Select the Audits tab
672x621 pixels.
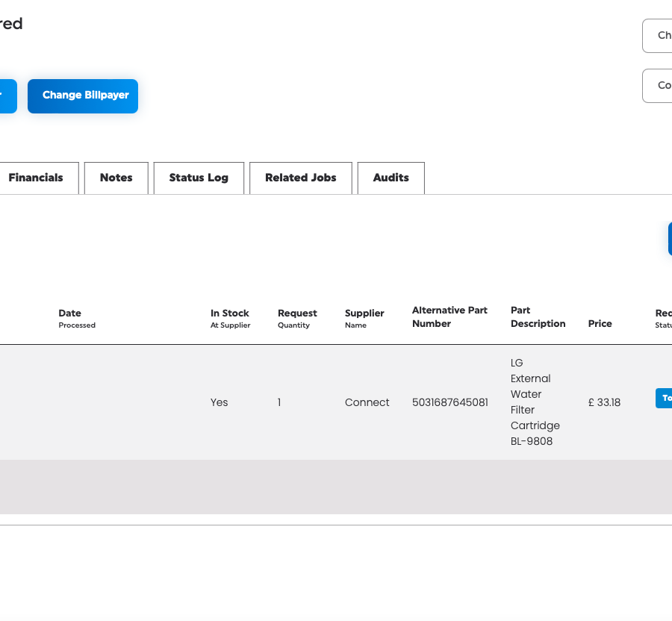coord(391,178)
